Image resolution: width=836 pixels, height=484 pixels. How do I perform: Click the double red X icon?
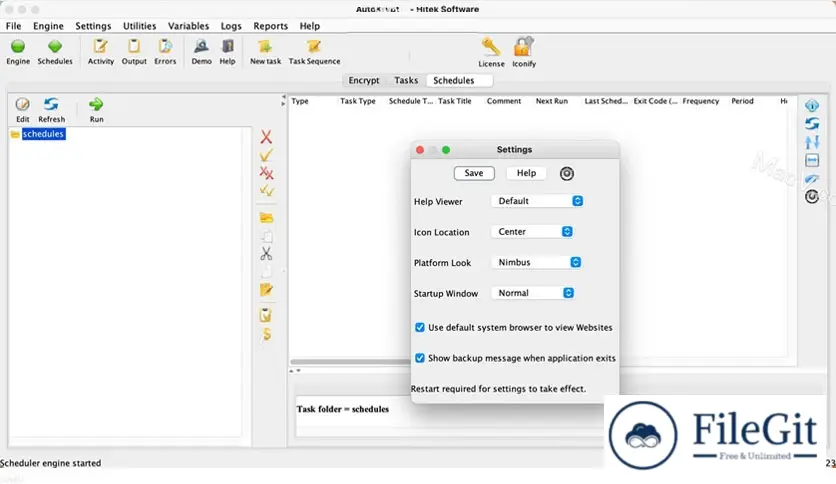tap(266, 173)
